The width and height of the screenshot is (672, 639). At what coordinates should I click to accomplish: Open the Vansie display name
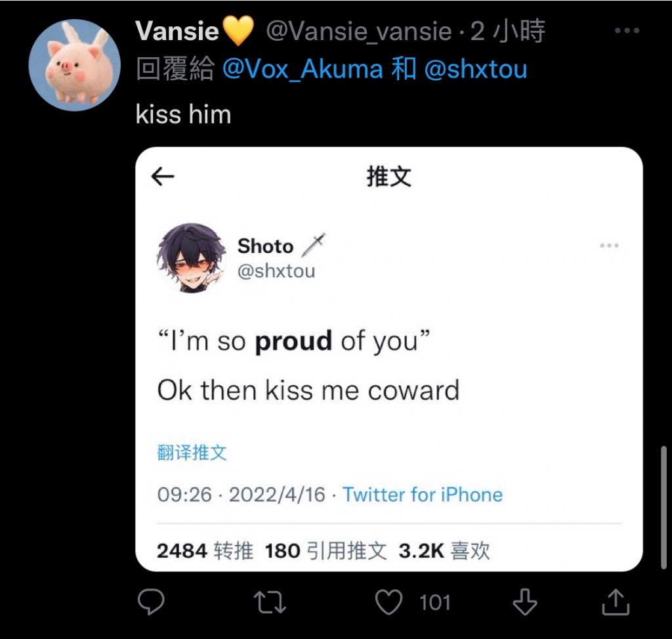177,31
